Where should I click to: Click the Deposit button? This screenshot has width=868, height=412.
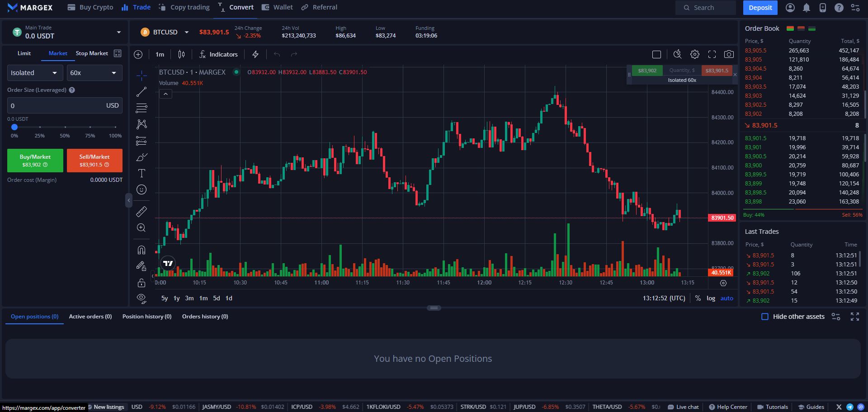[x=760, y=8]
